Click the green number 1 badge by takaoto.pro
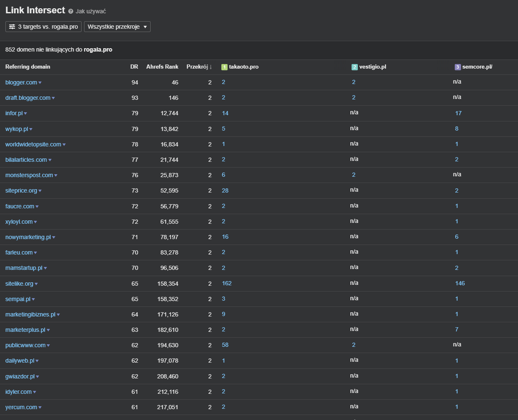 [x=224, y=67]
